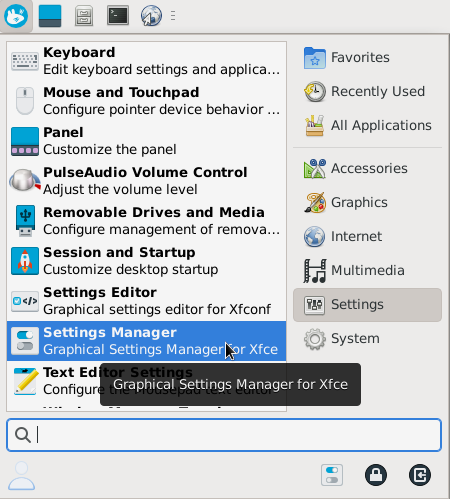
Task: Launch the web browser globe icon in panel
Action: pyautogui.click(x=151, y=16)
